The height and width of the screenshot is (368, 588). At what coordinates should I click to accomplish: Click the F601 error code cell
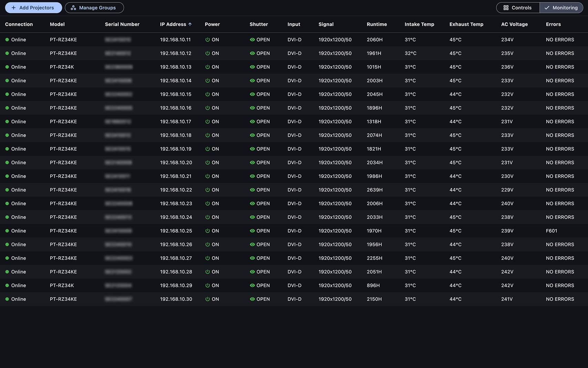pos(551,231)
